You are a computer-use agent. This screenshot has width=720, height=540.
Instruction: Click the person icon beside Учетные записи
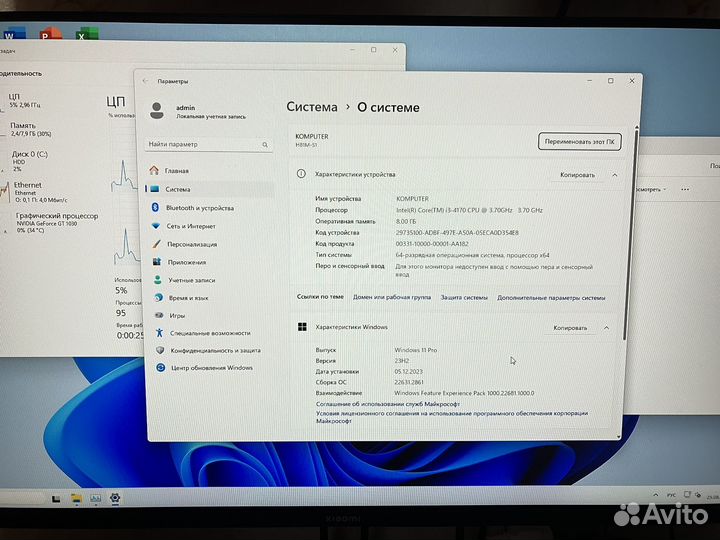point(158,279)
